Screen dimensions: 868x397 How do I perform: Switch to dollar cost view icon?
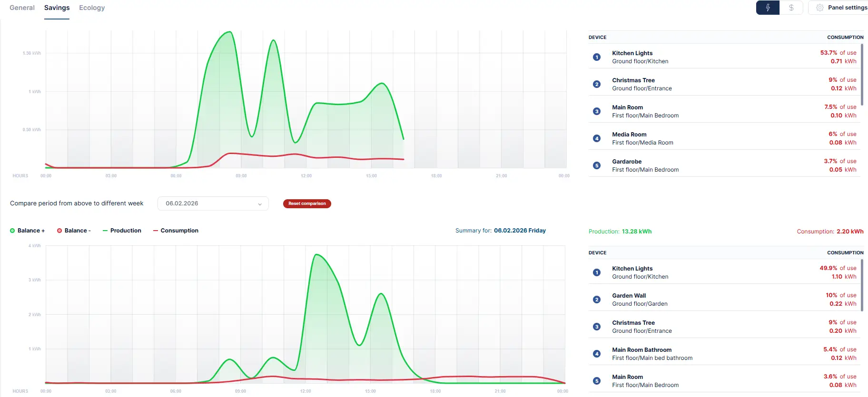tap(791, 8)
